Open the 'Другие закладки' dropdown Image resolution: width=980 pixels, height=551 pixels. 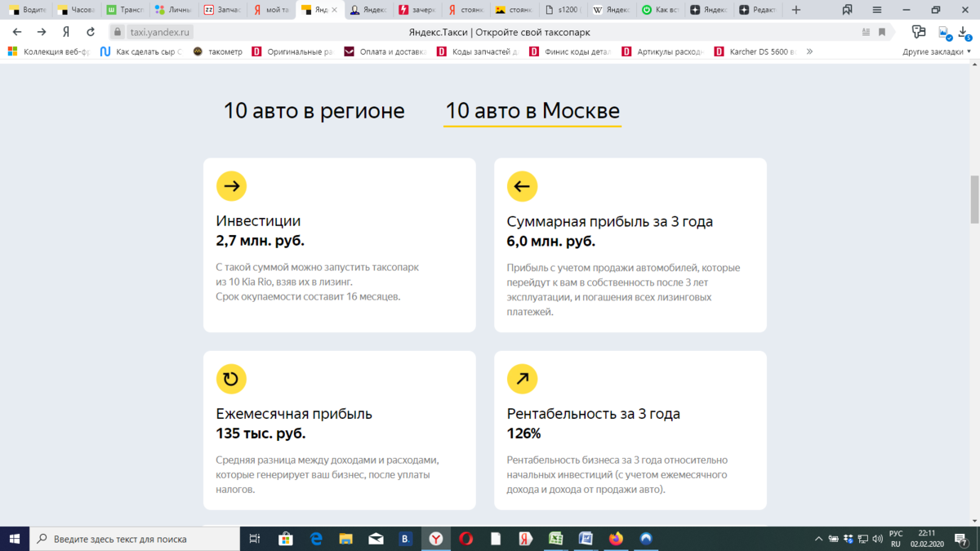[x=937, y=51]
